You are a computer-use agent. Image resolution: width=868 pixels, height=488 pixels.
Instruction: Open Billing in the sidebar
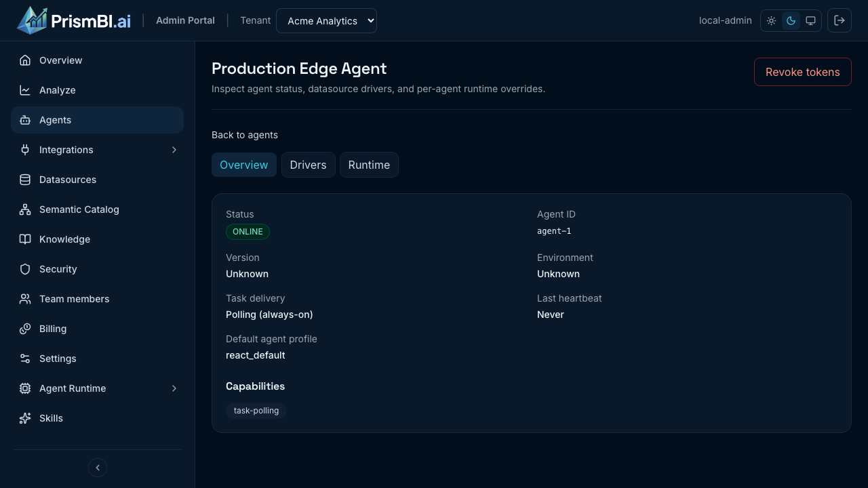point(97,329)
